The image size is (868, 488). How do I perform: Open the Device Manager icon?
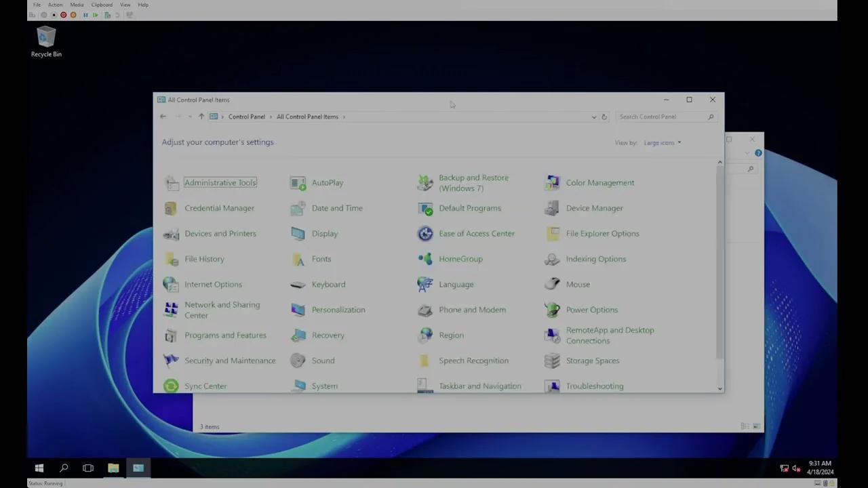point(553,208)
